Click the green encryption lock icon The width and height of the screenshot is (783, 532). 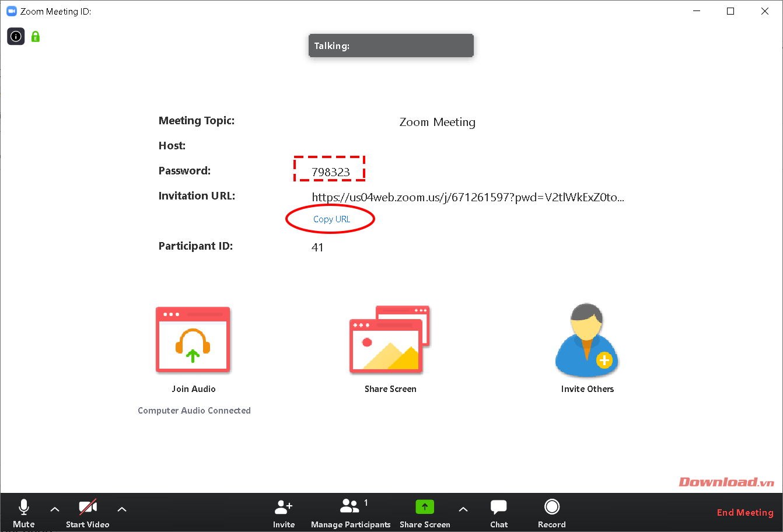[36, 37]
